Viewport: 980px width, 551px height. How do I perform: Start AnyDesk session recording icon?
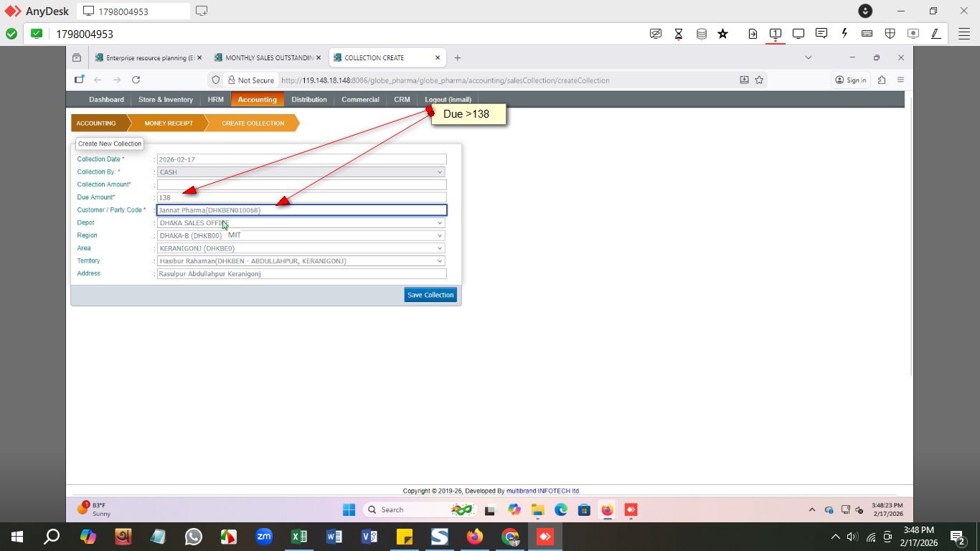click(x=913, y=34)
